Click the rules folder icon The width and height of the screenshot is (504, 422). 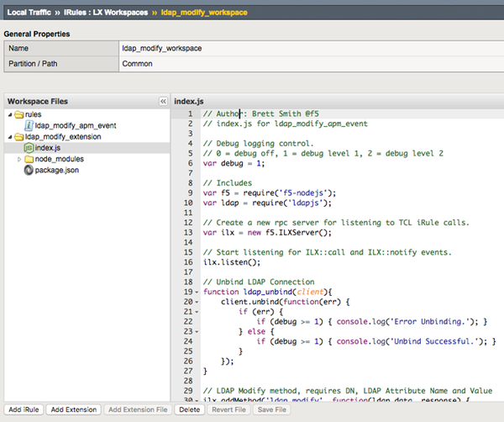tap(18, 114)
